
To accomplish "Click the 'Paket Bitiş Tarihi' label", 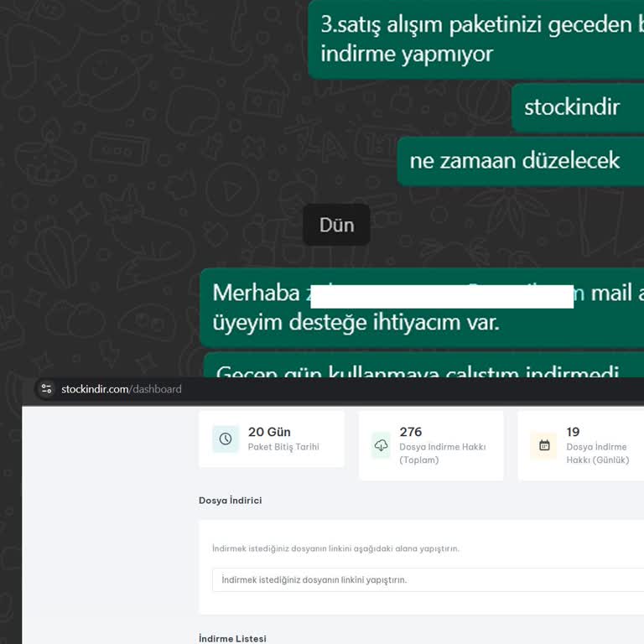I will click(283, 447).
